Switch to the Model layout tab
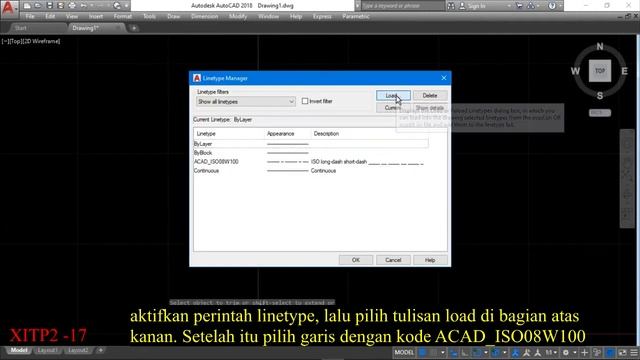This screenshot has width=640, height=360. pyautogui.click(x=19, y=350)
